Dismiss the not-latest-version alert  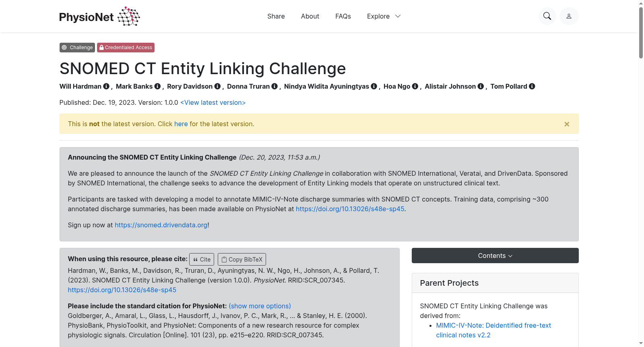pyautogui.click(x=567, y=124)
